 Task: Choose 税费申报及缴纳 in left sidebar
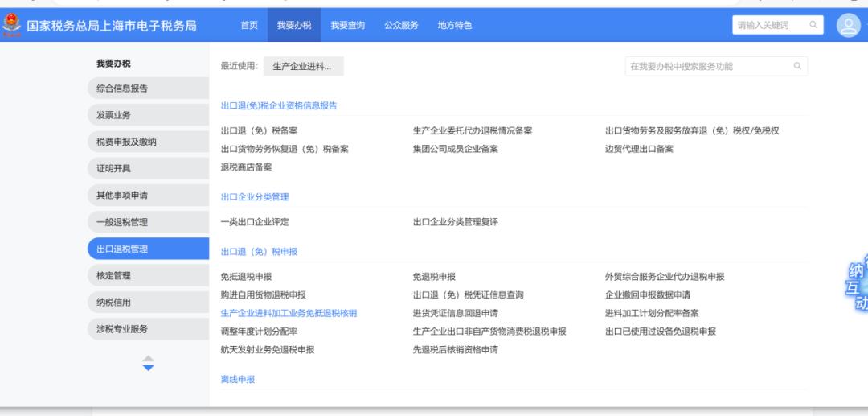click(147, 142)
